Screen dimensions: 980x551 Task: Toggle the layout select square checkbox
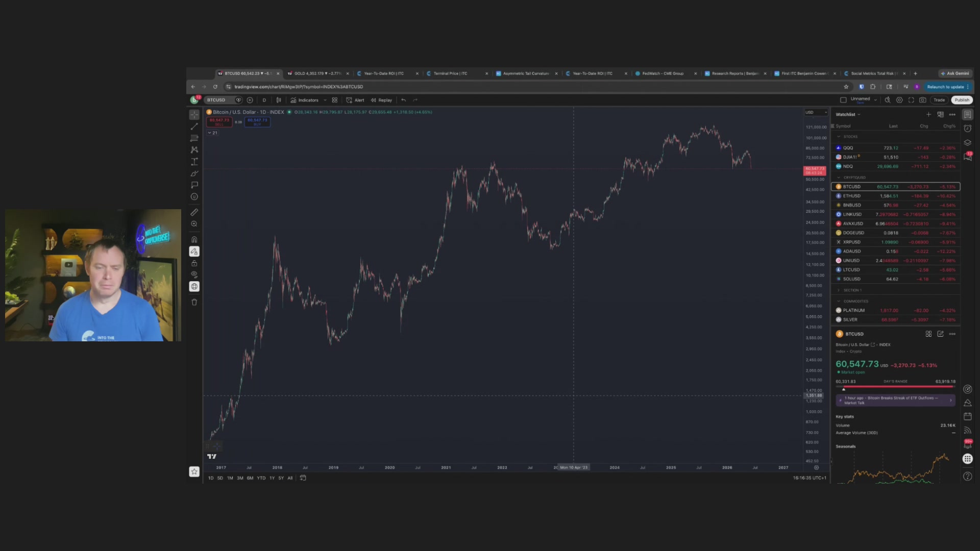click(843, 100)
